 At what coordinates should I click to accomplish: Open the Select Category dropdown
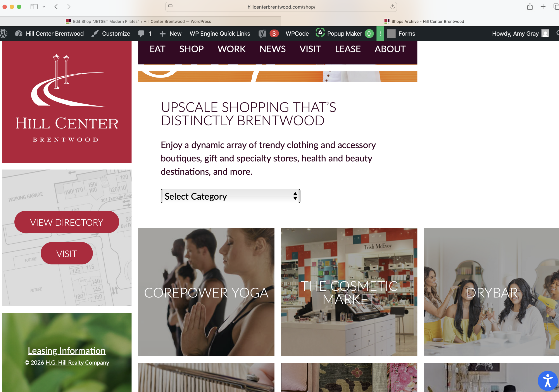click(x=230, y=196)
